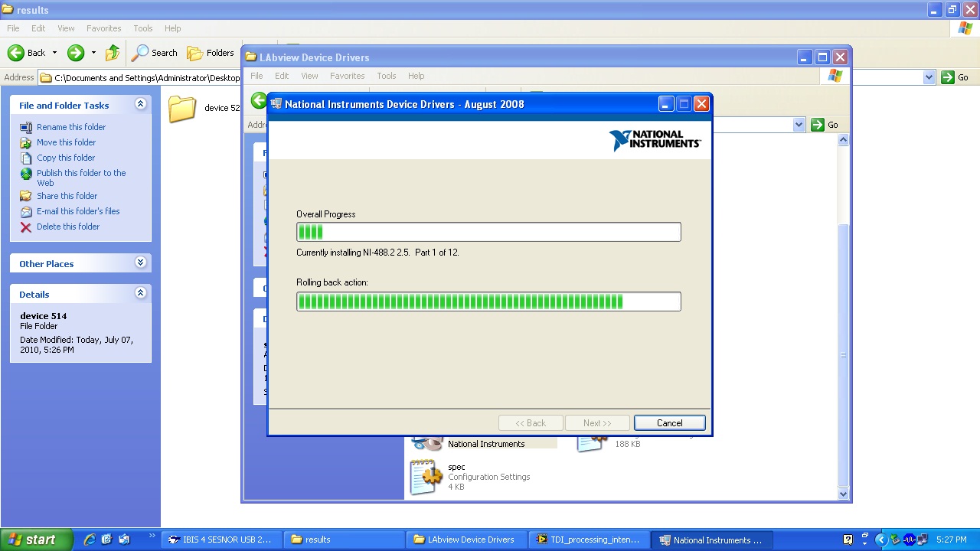The width and height of the screenshot is (980, 551).
Task: Click the Move this folder icon
Action: 26,142
